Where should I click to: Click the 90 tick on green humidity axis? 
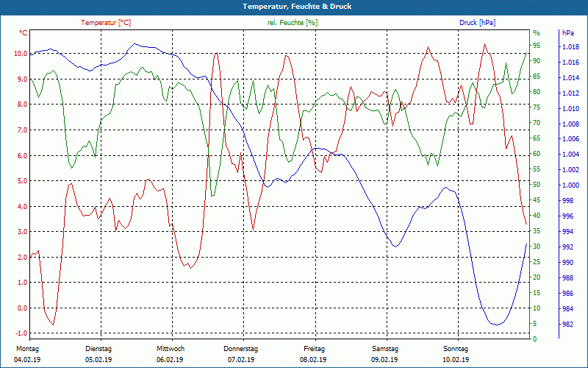tap(537, 61)
